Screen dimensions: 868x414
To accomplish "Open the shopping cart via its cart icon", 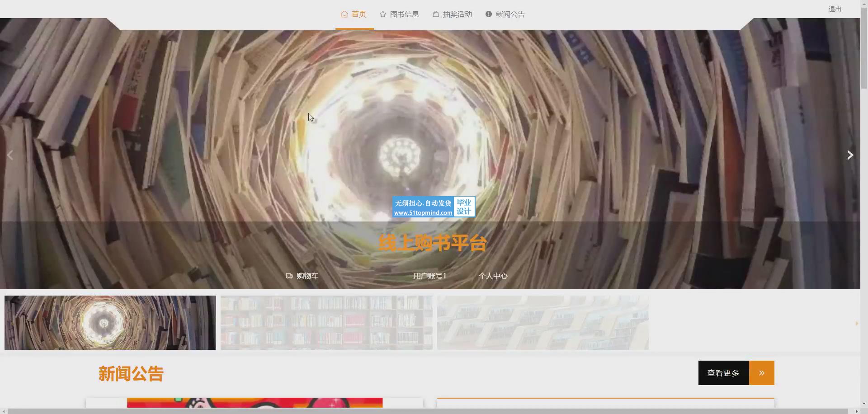I will click(x=289, y=276).
